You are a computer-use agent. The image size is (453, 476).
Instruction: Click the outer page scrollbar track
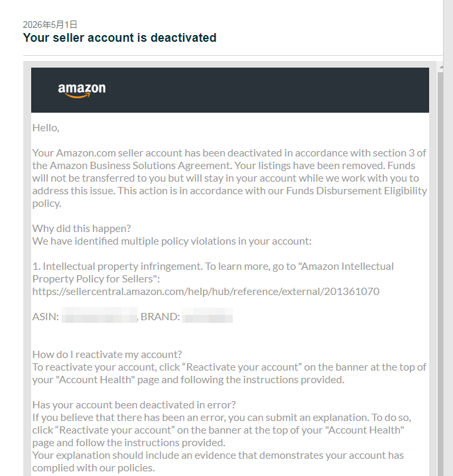(448, 238)
